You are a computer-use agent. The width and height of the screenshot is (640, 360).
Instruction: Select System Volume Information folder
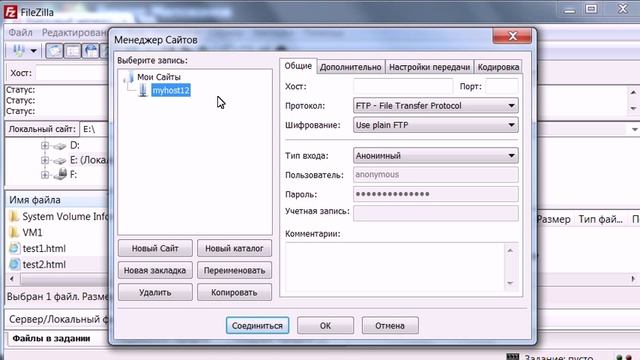click(65, 216)
